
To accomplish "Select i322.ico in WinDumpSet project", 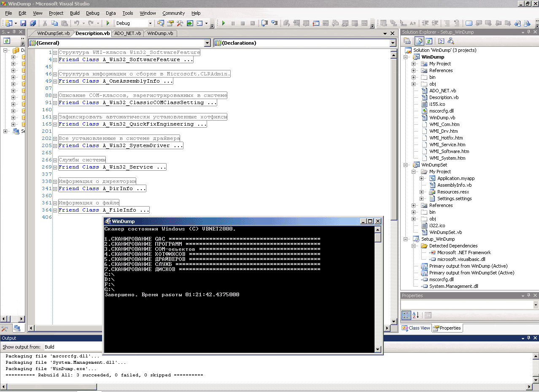I will 437,226.
